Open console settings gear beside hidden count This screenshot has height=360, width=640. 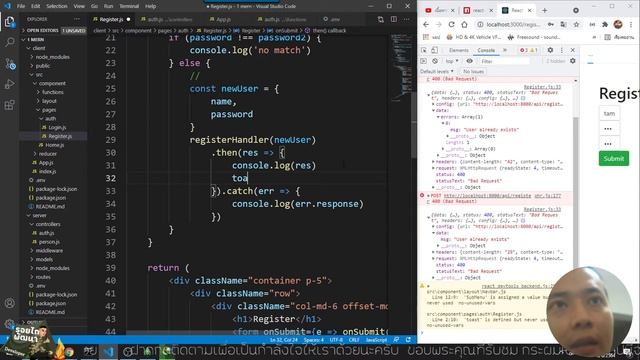(573, 61)
